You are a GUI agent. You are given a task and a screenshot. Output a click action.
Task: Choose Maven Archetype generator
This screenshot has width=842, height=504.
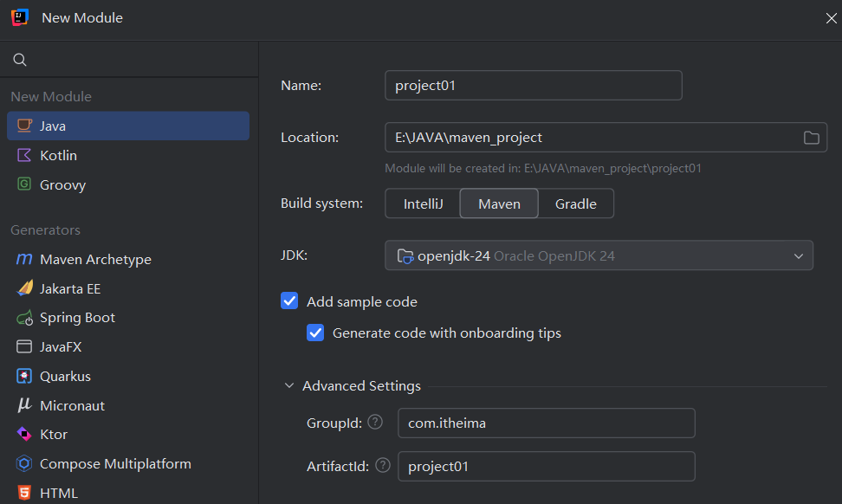pyautogui.click(x=128, y=259)
